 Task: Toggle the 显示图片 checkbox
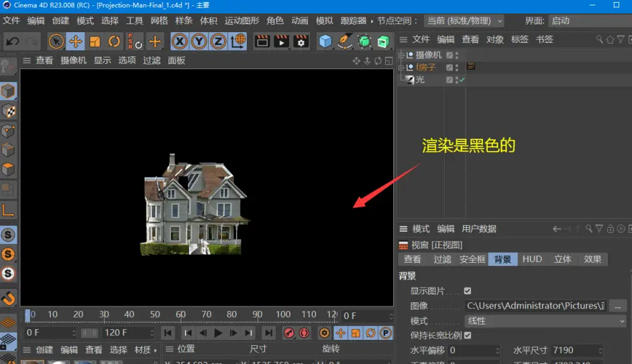[x=468, y=291]
